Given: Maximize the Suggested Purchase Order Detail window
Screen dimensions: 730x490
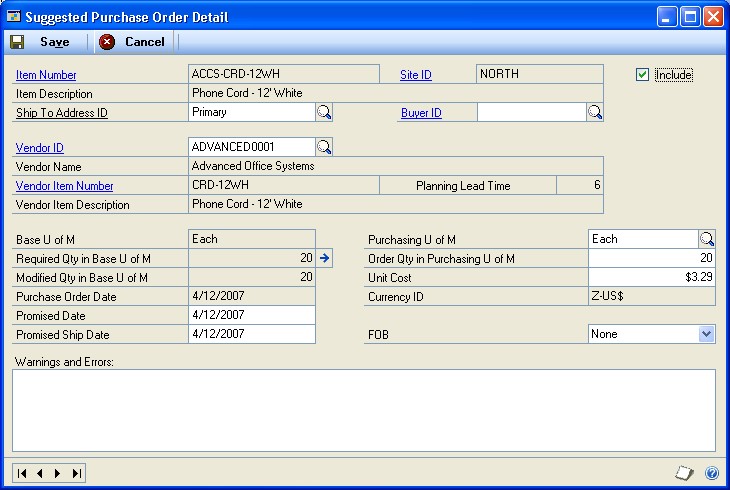Looking at the screenshot, I should tap(690, 17).
